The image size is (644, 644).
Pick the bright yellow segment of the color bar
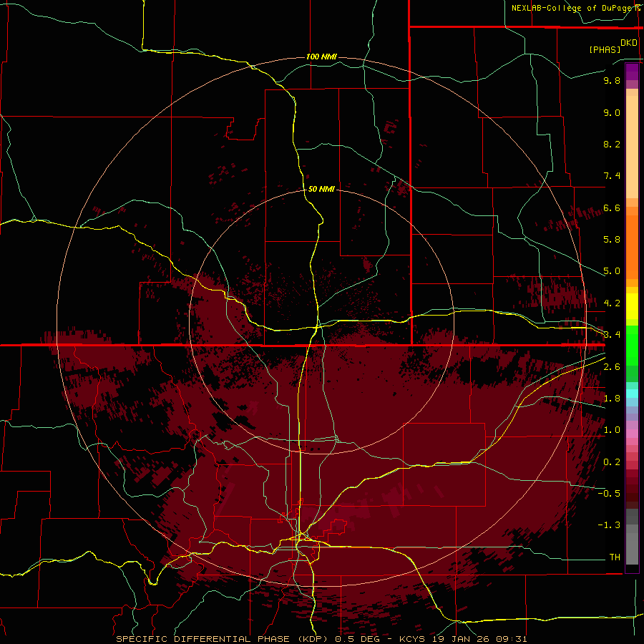point(632,306)
